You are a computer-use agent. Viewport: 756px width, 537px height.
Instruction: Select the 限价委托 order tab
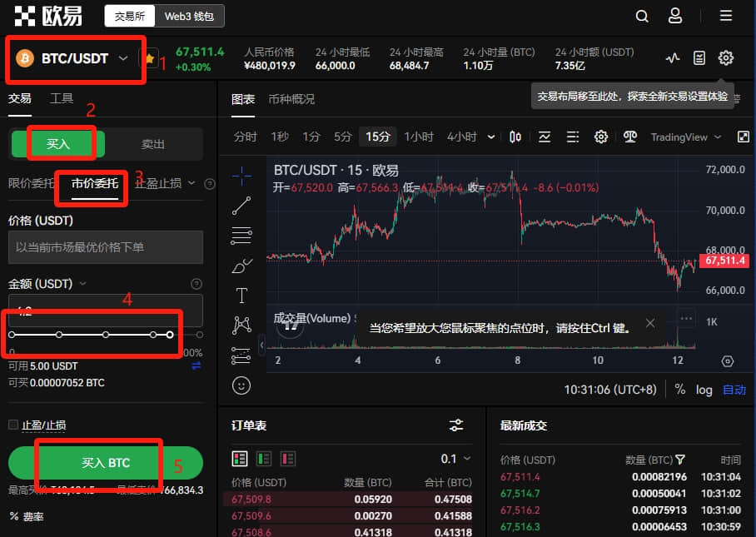[x=32, y=183]
